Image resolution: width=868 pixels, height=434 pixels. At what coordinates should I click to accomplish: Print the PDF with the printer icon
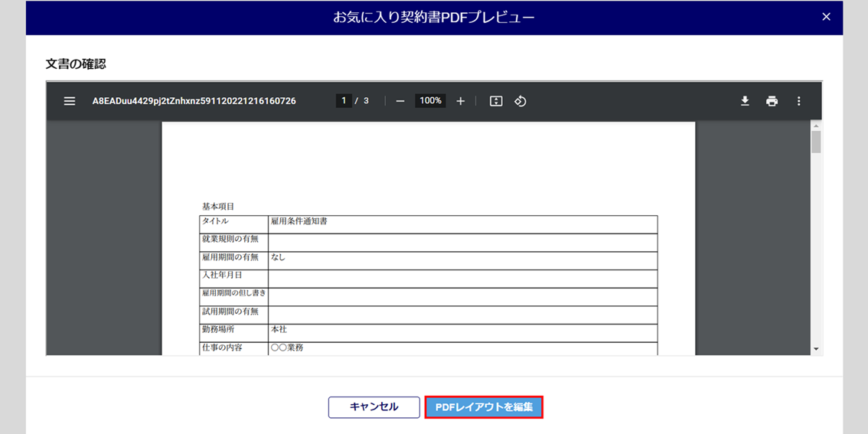click(x=772, y=101)
